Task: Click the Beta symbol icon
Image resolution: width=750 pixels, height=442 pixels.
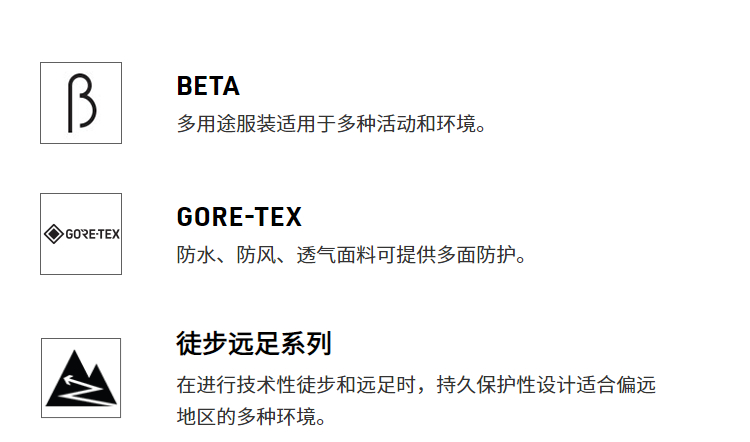Action: coord(81,102)
